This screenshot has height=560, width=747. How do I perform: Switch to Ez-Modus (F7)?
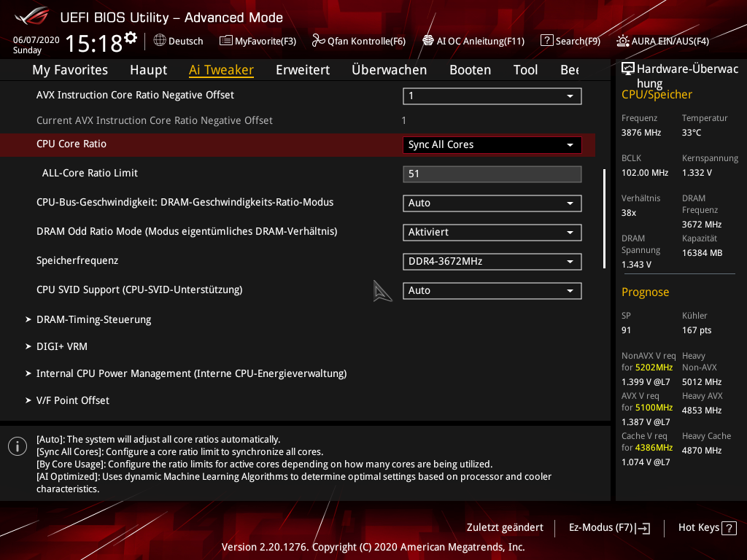tap(601, 527)
